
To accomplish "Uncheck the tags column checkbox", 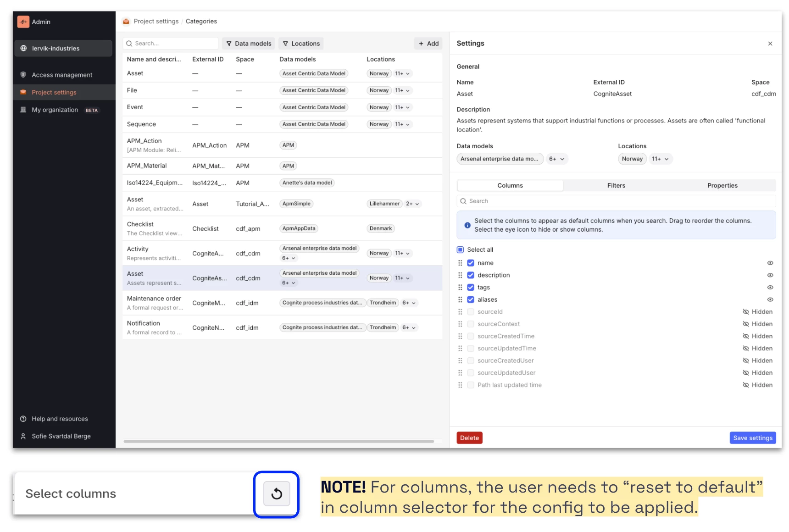I will [471, 288].
